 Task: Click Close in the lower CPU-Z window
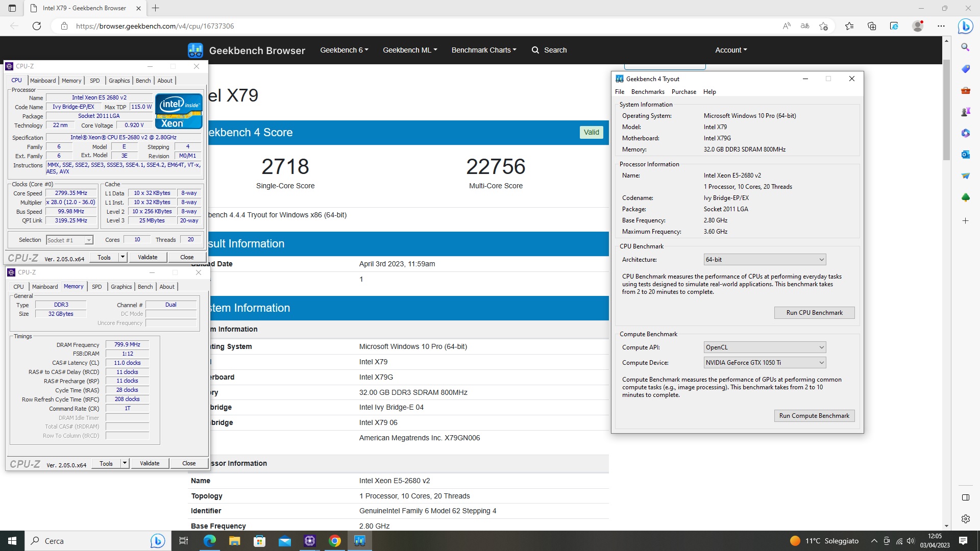pyautogui.click(x=189, y=463)
